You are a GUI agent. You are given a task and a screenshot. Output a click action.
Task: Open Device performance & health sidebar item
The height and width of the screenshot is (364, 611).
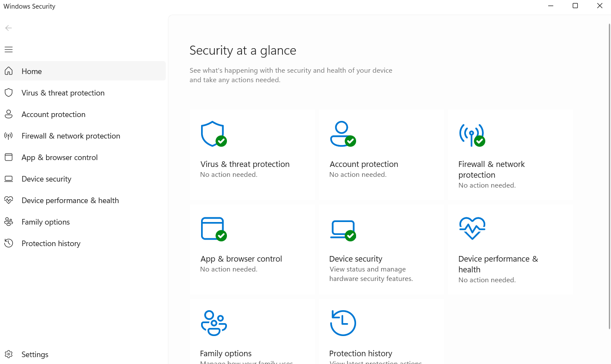point(70,201)
